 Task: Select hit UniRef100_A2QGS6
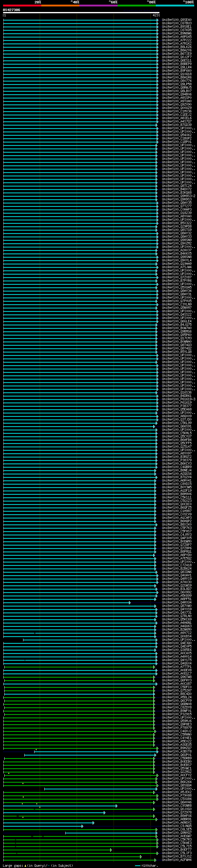[177, 474]
